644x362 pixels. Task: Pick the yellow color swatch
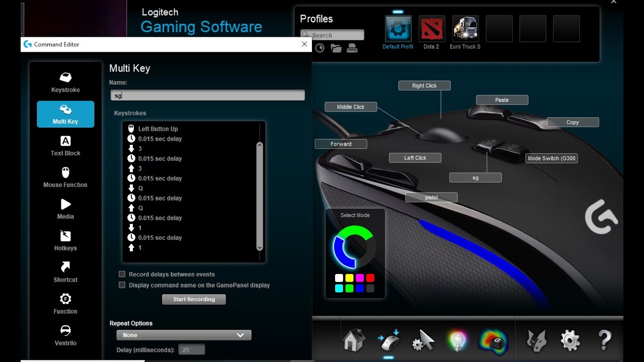[349, 278]
